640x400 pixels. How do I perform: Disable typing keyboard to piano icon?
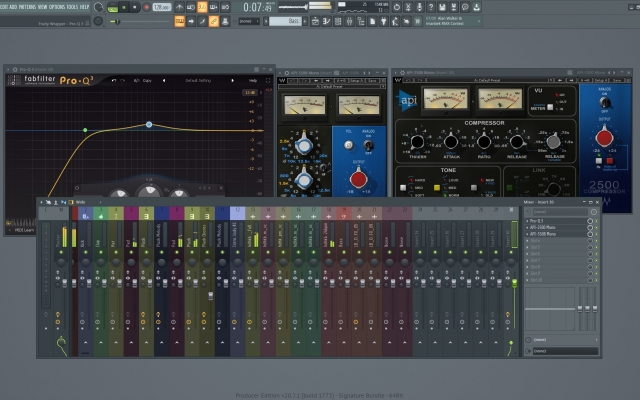pyautogui.click(x=180, y=21)
